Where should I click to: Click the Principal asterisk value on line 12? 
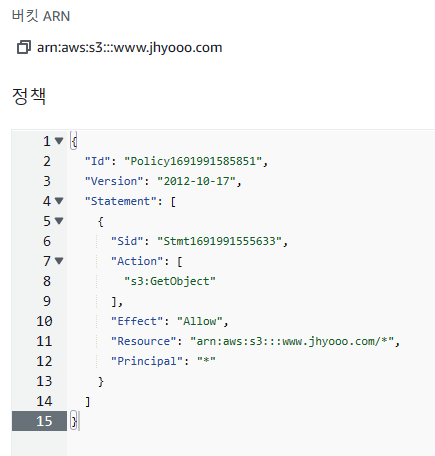pyautogui.click(x=206, y=361)
